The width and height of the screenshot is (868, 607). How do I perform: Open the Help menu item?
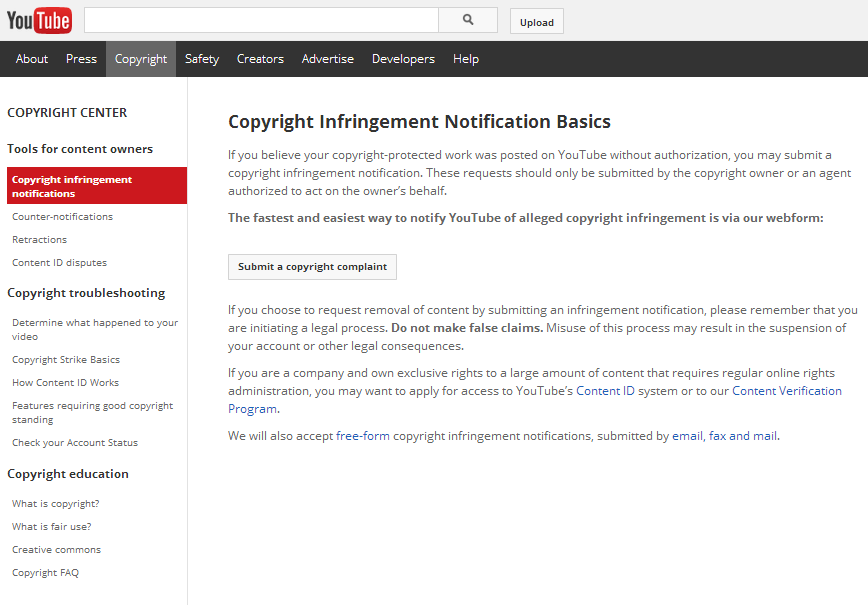466,59
